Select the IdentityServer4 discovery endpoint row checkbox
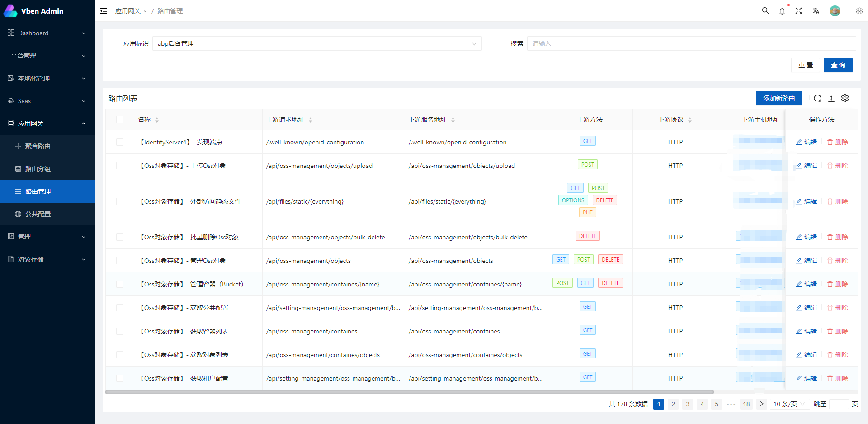This screenshot has height=424, width=868. pyautogui.click(x=120, y=142)
